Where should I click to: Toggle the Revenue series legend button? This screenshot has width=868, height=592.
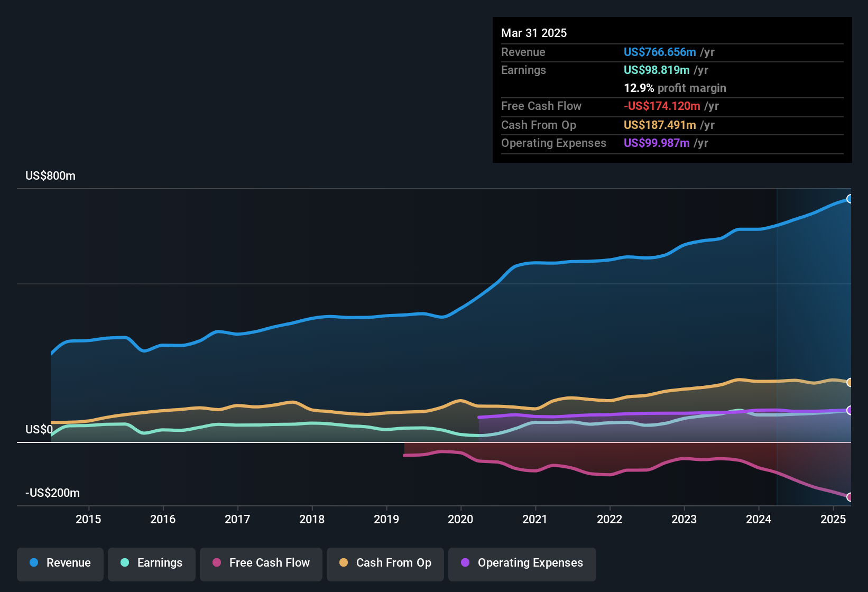point(60,563)
